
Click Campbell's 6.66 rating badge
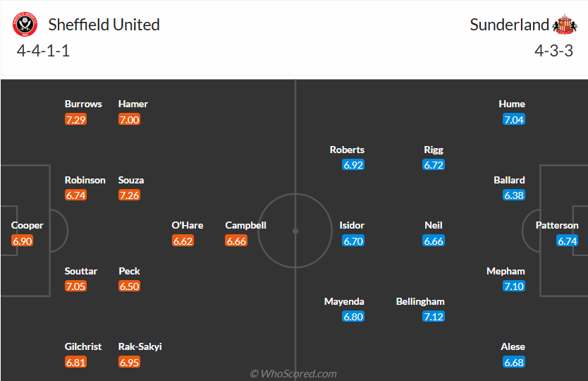pos(236,241)
